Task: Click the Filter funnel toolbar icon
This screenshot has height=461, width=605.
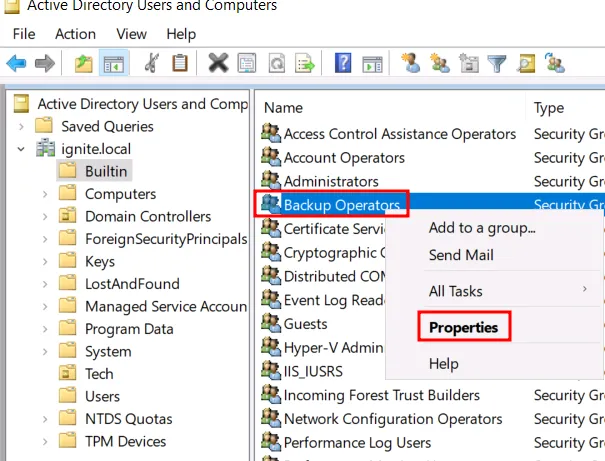Action: pyautogui.click(x=496, y=63)
